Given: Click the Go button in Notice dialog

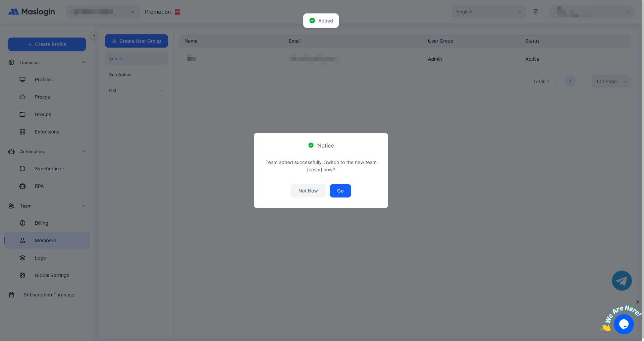Looking at the screenshot, I should 340,191.
